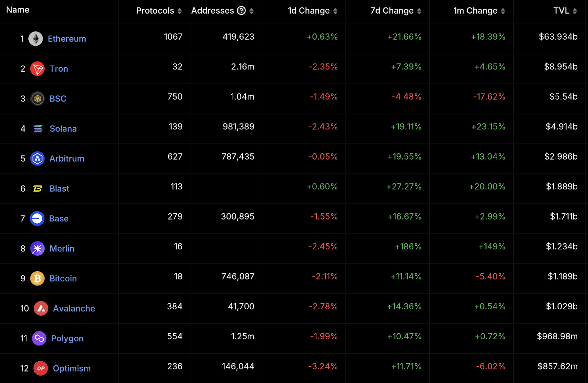The image size is (588, 383).
Task: Open the Avalanche chain link
Action: point(74,309)
